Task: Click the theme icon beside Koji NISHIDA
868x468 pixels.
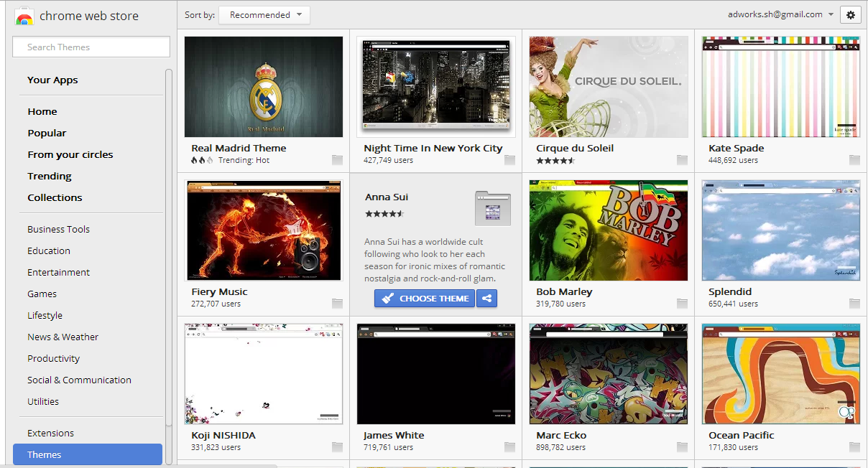Action: (x=338, y=447)
